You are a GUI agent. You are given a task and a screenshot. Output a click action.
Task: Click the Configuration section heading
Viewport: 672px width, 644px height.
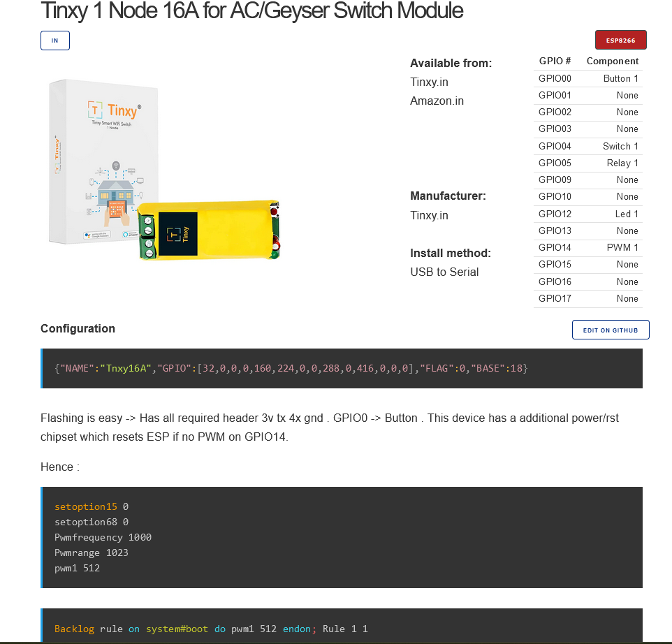pos(78,328)
